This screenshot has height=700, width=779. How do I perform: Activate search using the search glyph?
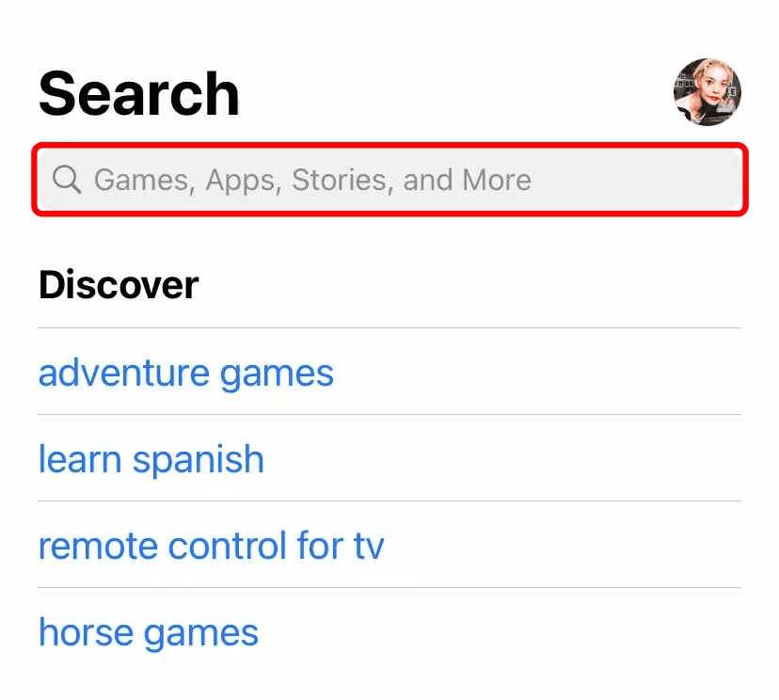pyautogui.click(x=67, y=179)
